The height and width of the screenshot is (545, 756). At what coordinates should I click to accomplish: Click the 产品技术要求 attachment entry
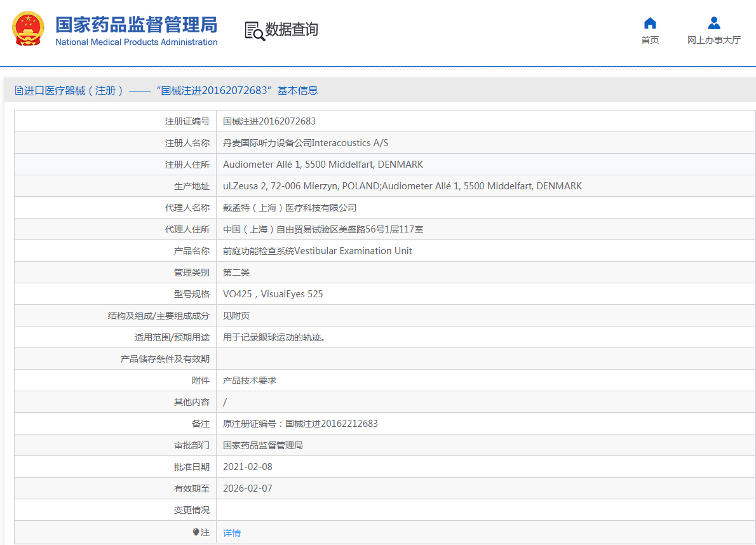coord(250,380)
